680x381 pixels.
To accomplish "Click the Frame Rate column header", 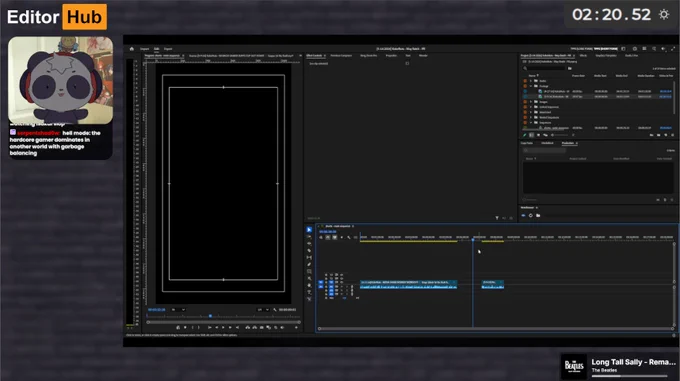I will (578, 76).
